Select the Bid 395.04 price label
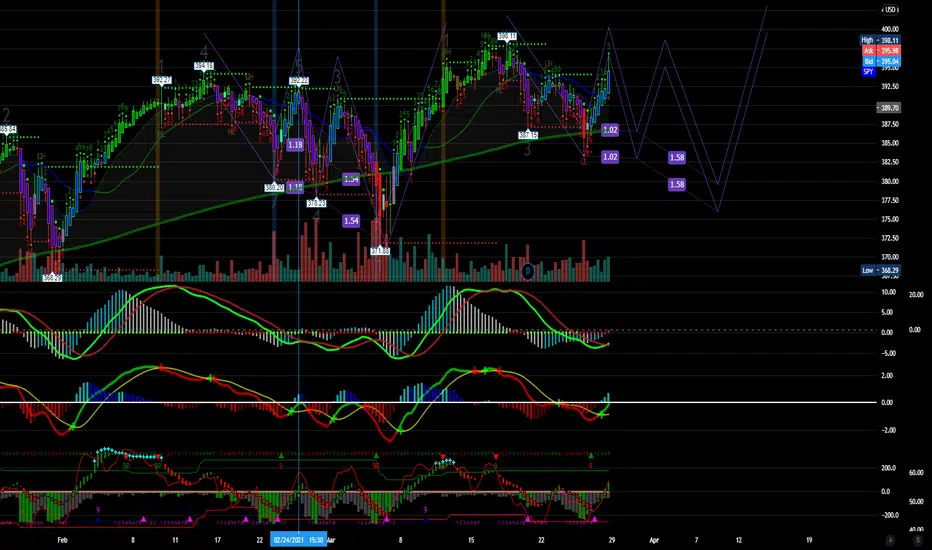This screenshot has height=550, width=932. coord(880,61)
